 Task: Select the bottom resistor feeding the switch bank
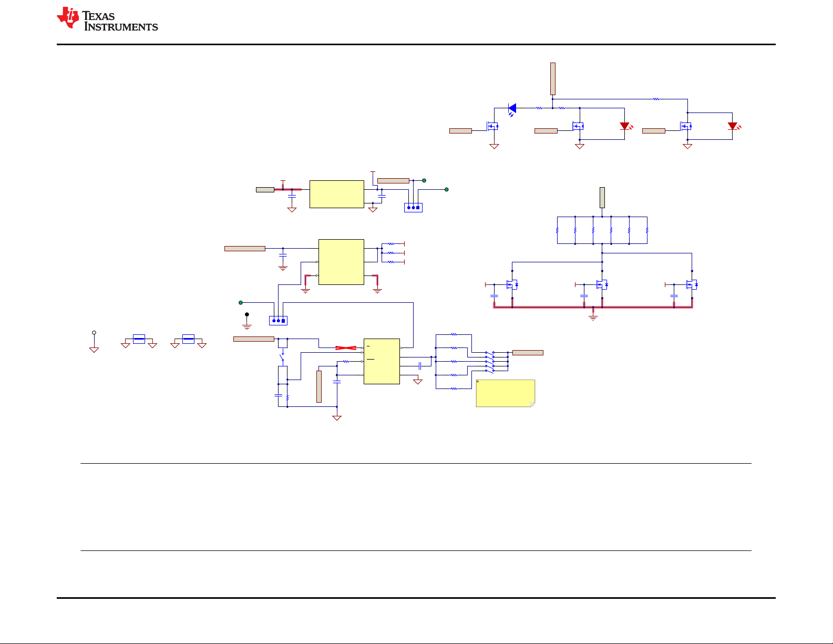click(454, 389)
